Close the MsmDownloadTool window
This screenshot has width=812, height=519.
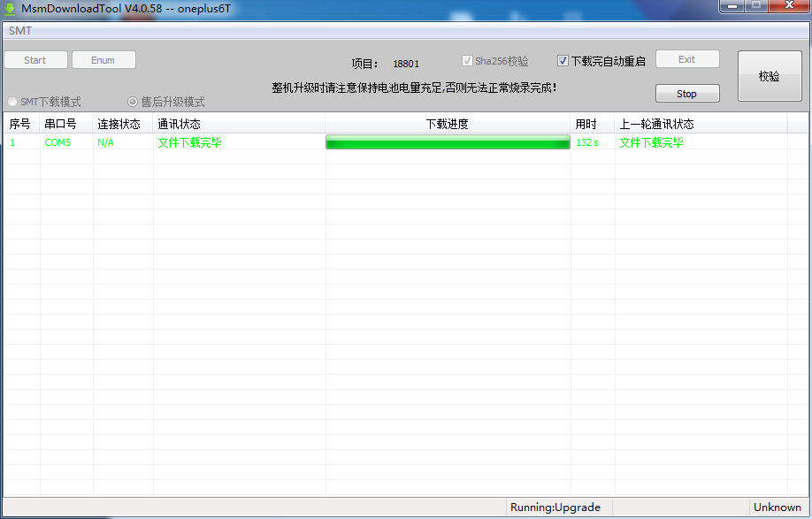click(x=789, y=5)
